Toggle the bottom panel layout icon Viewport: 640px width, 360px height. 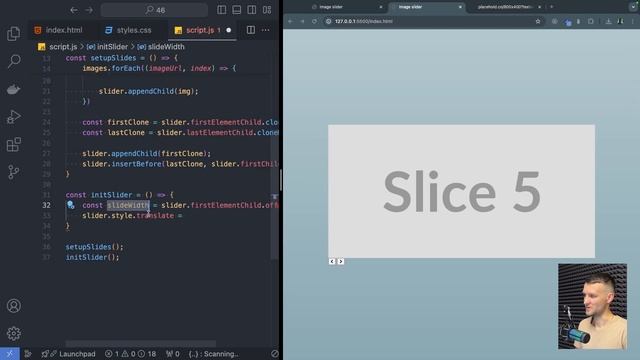237,10
